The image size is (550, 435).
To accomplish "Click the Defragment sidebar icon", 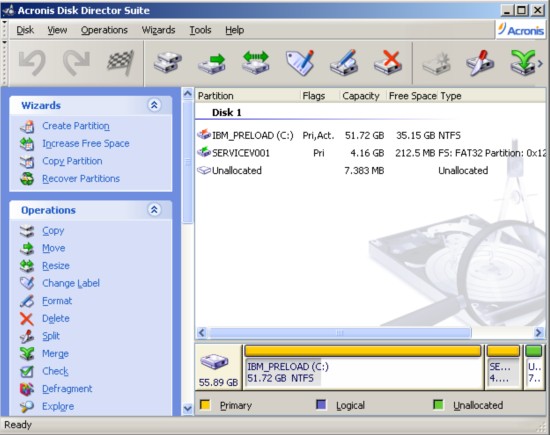I will pyautogui.click(x=27, y=389).
